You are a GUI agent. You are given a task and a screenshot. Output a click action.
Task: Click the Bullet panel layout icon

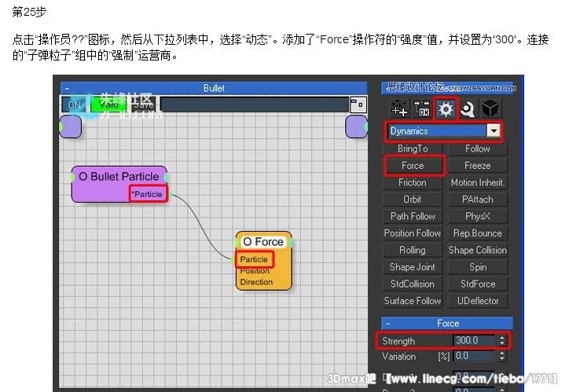358,104
